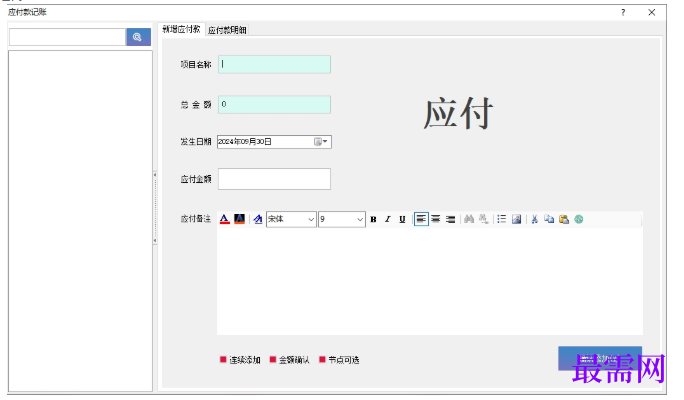Viewport: 684px width, 400px height.
Task: Set the font color in remarks toolbar
Action: [x=225, y=219]
